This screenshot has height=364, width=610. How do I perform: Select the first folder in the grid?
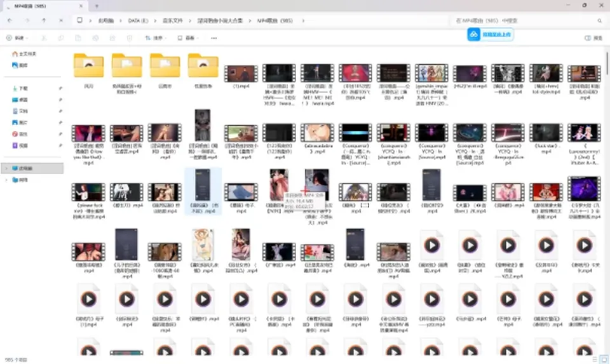pyautogui.click(x=89, y=70)
